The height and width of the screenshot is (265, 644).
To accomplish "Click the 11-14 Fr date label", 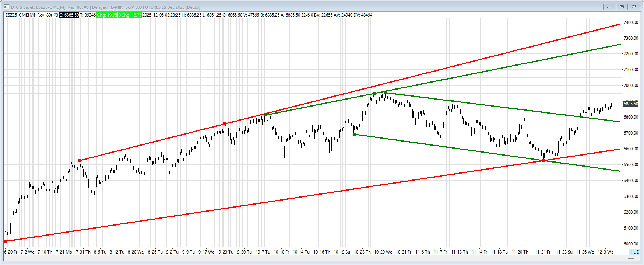I will tap(479, 252).
